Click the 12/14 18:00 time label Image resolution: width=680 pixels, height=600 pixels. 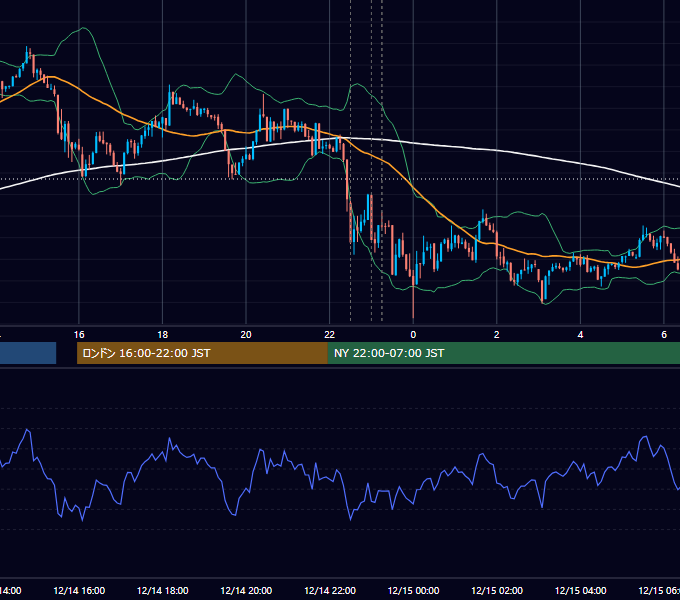pos(163,590)
